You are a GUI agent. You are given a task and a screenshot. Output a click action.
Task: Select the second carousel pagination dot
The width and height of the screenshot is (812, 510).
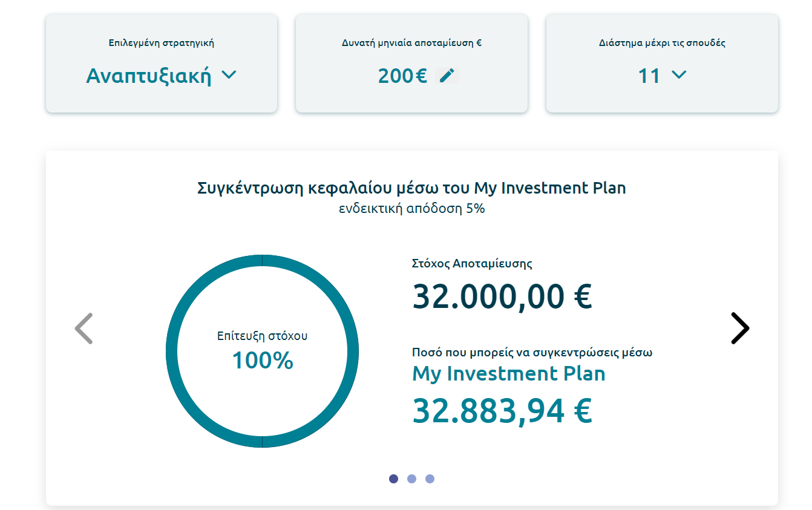click(x=411, y=479)
